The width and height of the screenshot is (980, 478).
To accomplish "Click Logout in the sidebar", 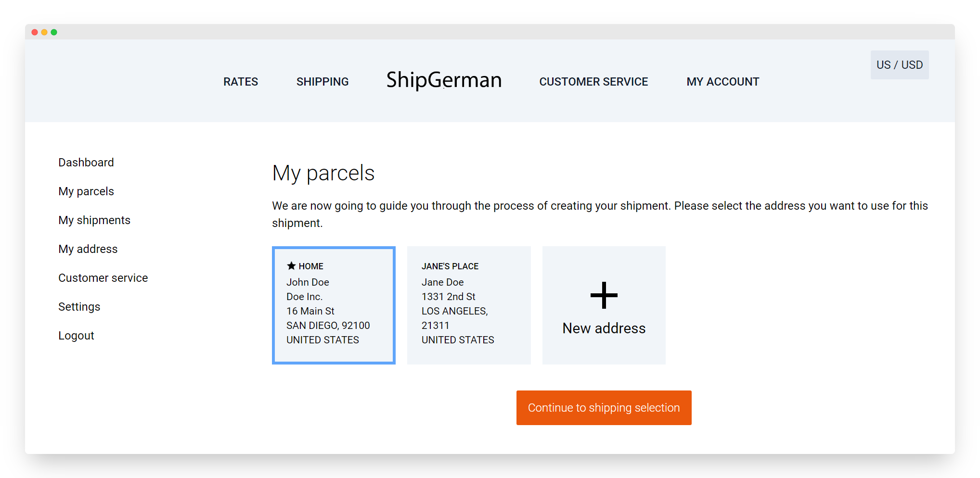I will point(76,336).
